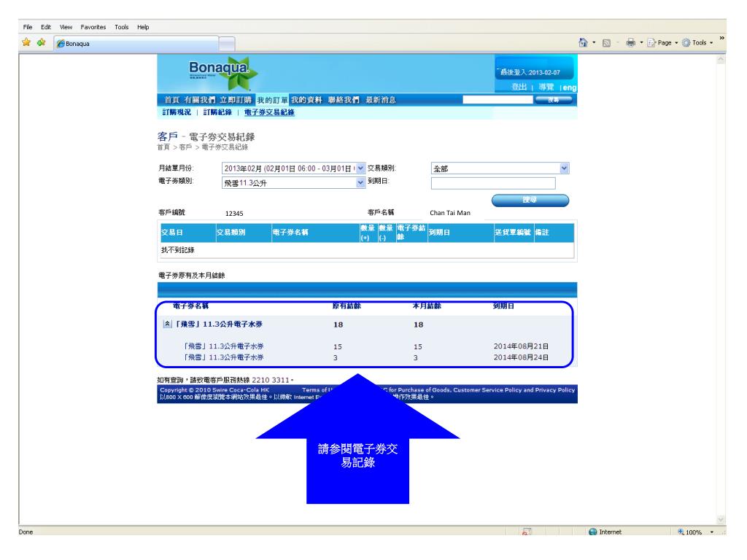This screenshot has height=560, width=747.
Task: Click the site search text field
Action: point(498,99)
